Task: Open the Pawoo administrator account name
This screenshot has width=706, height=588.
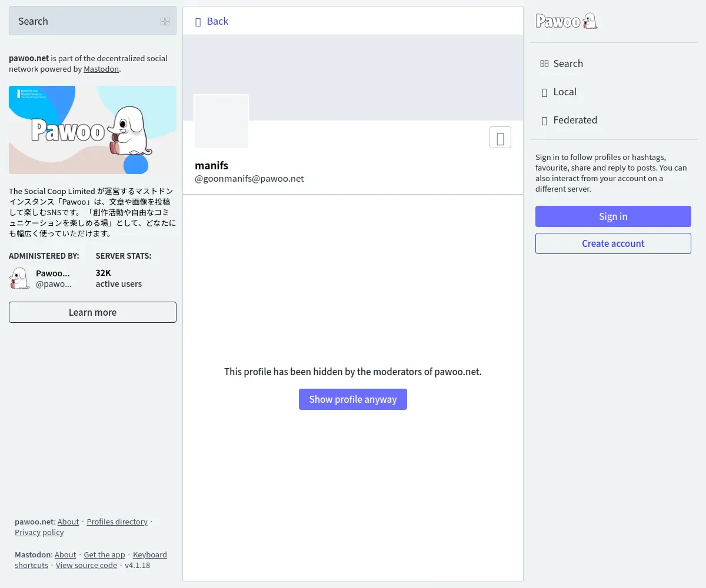Action: coord(53,273)
